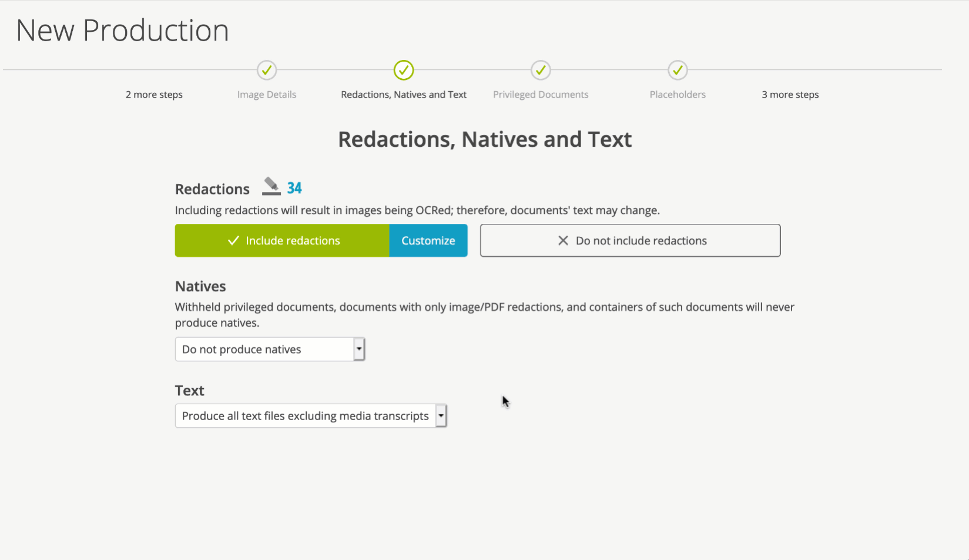
Task: Go to the Privileged Documents step label
Action: pyautogui.click(x=541, y=95)
